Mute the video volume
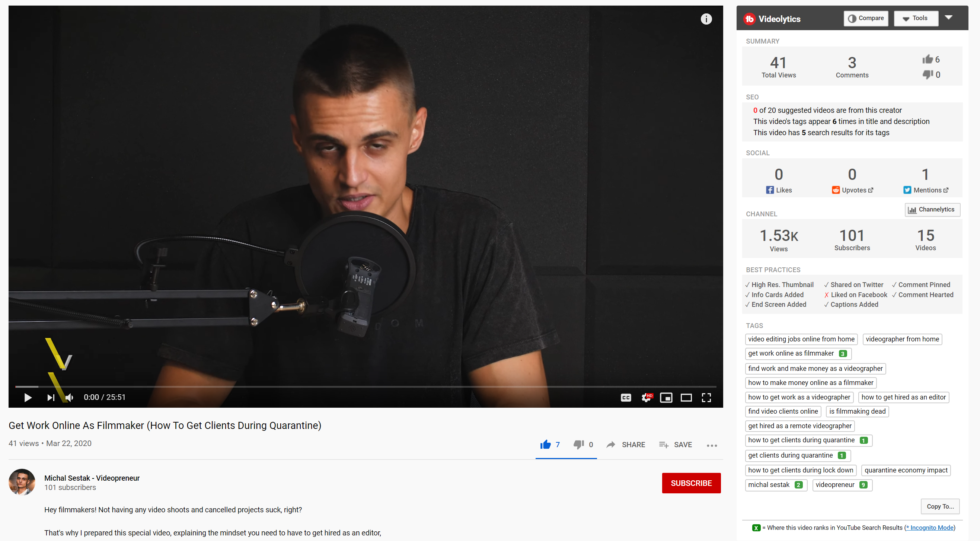The image size is (980, 541). (x=69, y=398)
